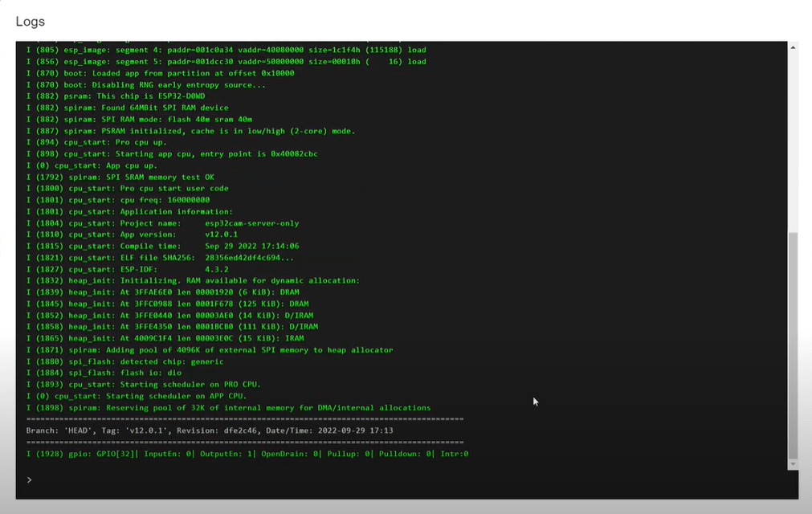Click the 'cpu freq: 160000000' log line
Image resolution: width=812 pixels, height=514 pixels.
(117, 200)
